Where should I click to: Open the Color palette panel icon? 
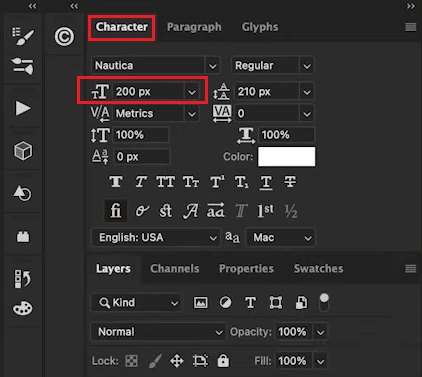pyautogui.click(x=23, y=309)
